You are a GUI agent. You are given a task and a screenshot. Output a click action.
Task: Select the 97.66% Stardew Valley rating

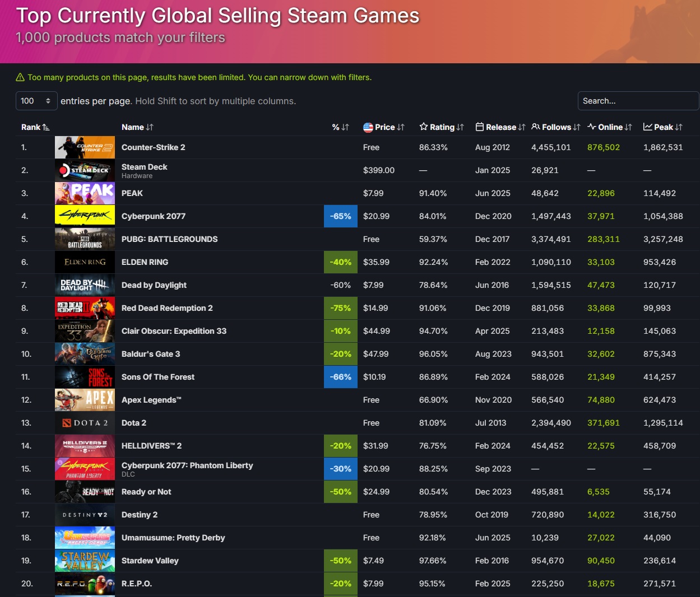pos(433,561)
